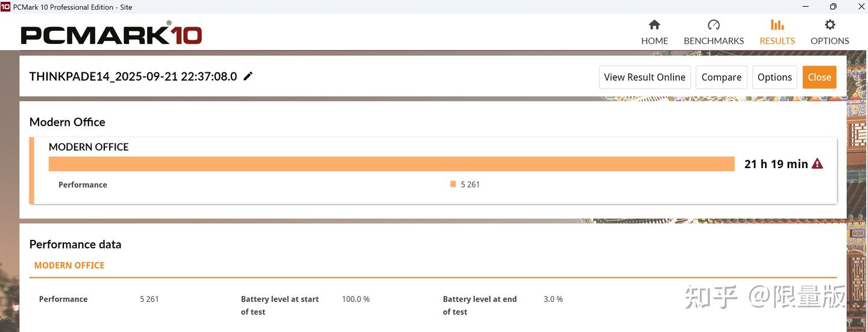Click the THINKPADE14 result name text

point(133,77)
